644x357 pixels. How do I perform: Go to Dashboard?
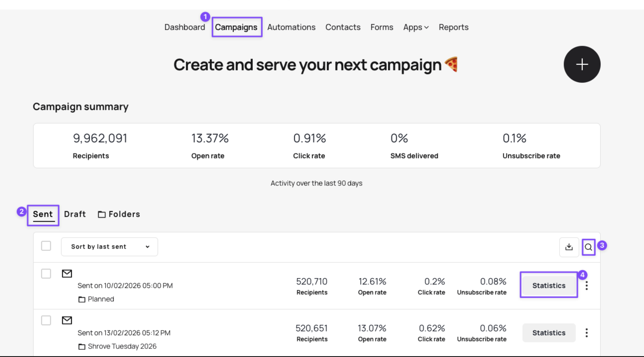coord(185,27)
